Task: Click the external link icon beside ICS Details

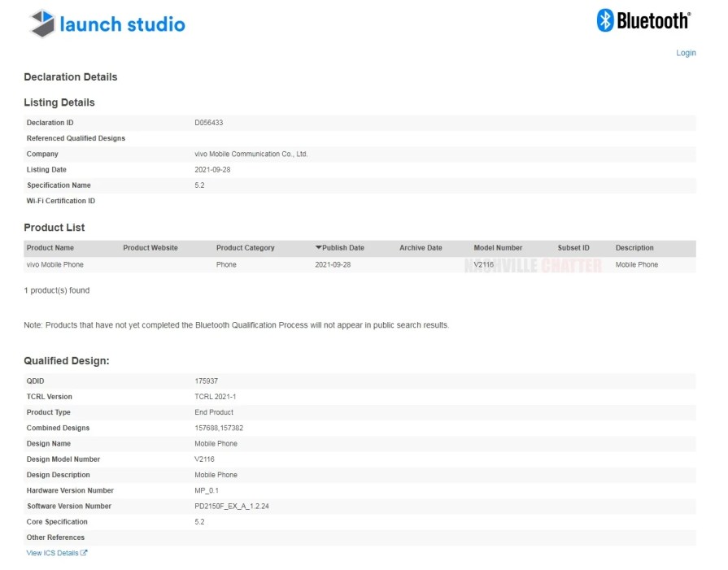Action: coord(84,553)
